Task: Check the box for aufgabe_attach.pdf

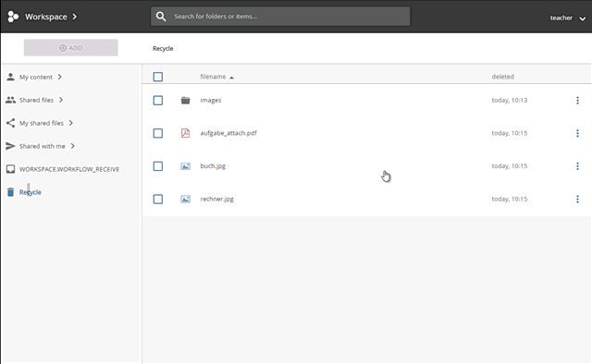Action: [x=158, y=133]
